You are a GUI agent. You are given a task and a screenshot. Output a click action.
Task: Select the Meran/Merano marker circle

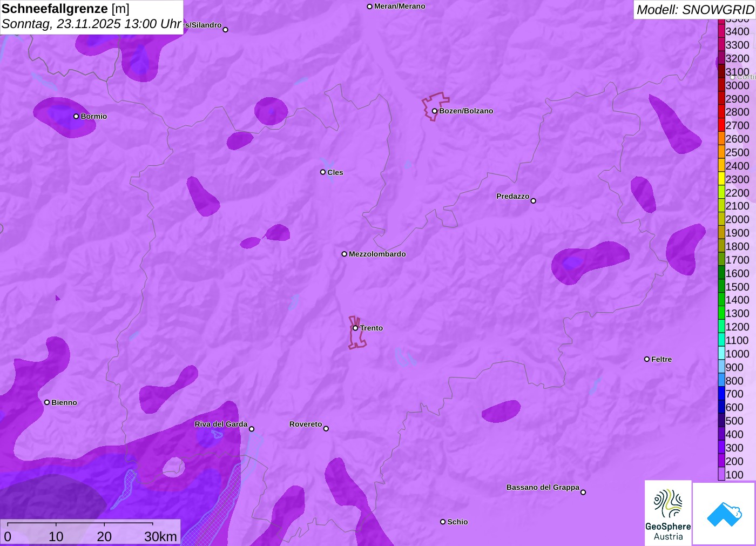pos(369,6)
